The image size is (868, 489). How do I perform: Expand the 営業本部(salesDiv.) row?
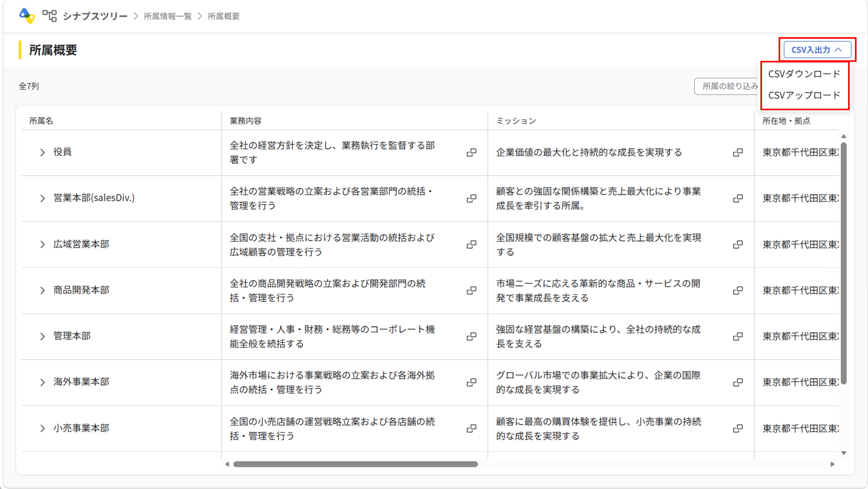coord(42,198)
